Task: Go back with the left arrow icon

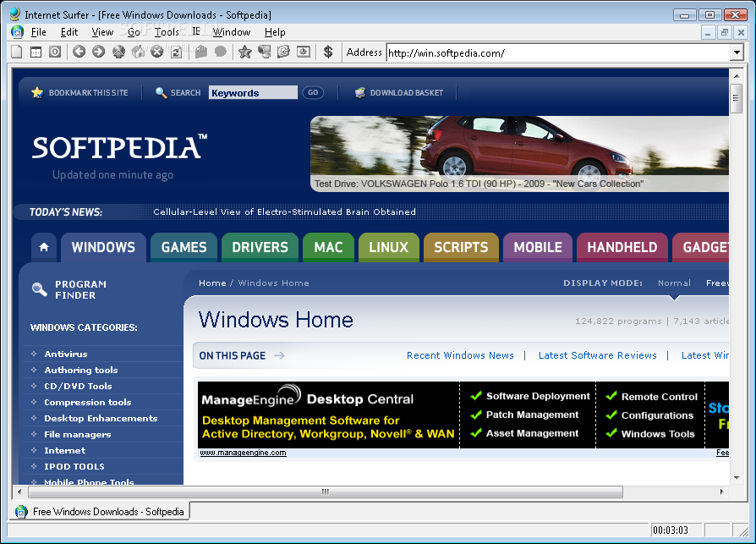Action: click(x=79, y=52)
